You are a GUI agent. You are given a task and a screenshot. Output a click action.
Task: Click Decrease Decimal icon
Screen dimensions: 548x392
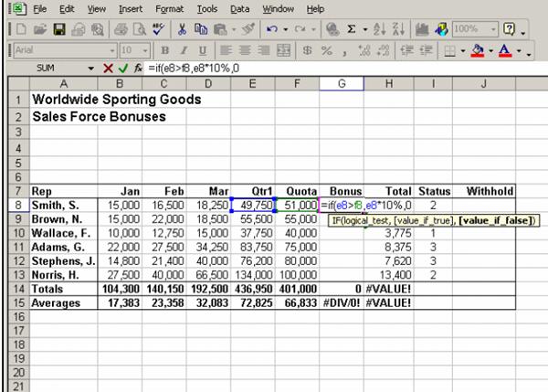pyautogui.click(x=383, y=50)
